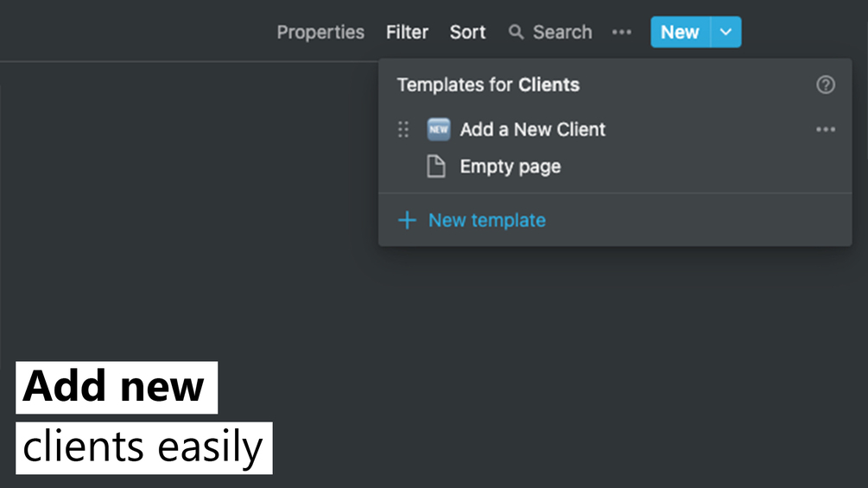Grab the drag handle beside Add a New Client
Viewport: 868px width, 488px height.
pos(403,130)
